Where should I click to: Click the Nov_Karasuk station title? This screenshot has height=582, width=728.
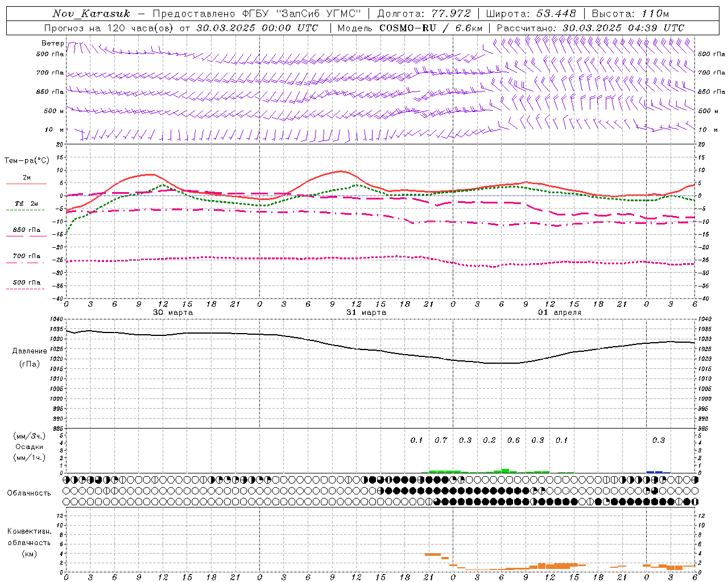[92, 14]
